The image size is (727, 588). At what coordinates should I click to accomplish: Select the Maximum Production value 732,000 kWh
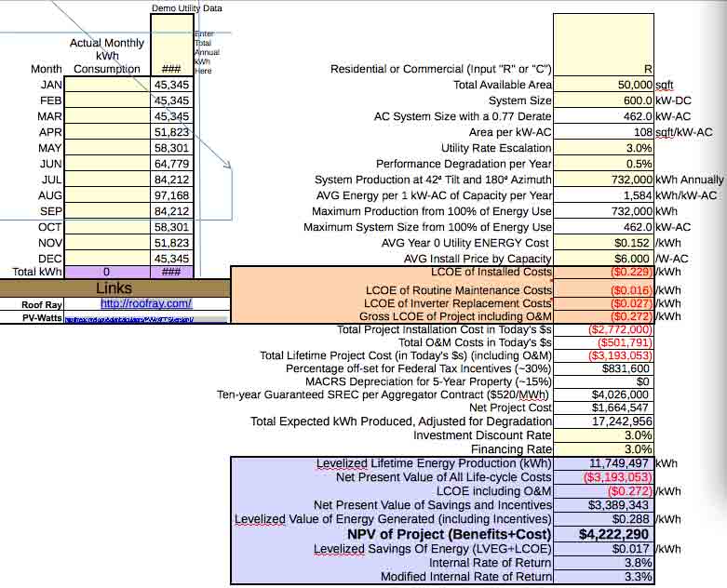(x=603, y=211)
